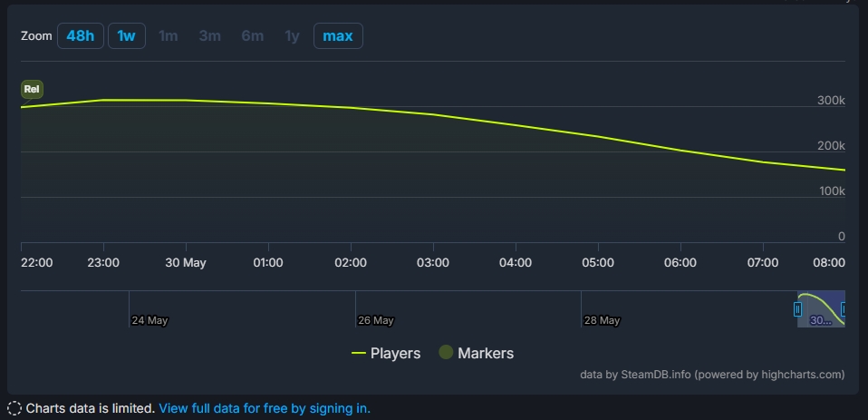Open View full data by signing in link
Viewport: 868px width, 420px height.
pyautogui.click(x=265, y=409)
